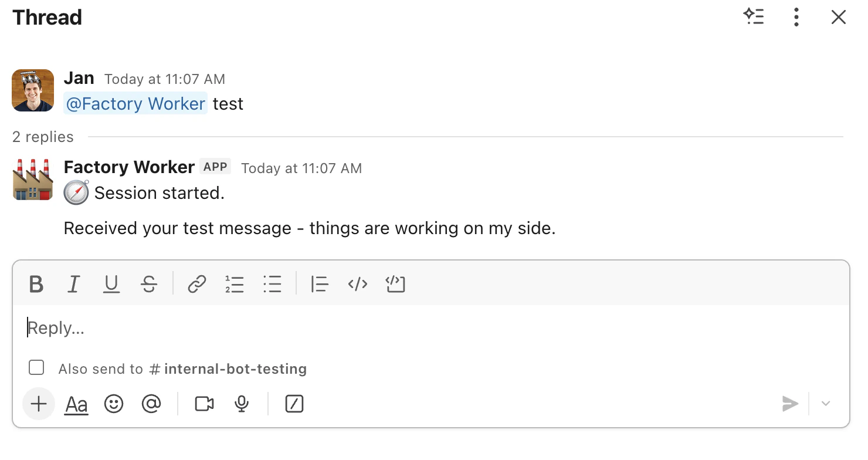This screenshot has height=460, width=868.
Task: Click the @Factory Worker mention
Action: (x=135, y=103)
